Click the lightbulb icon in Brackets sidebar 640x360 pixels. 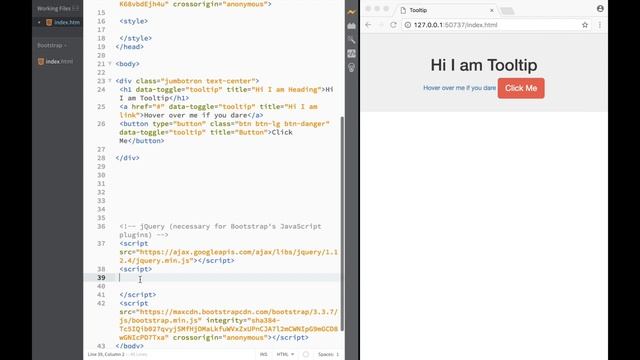[x=351, y=67]
